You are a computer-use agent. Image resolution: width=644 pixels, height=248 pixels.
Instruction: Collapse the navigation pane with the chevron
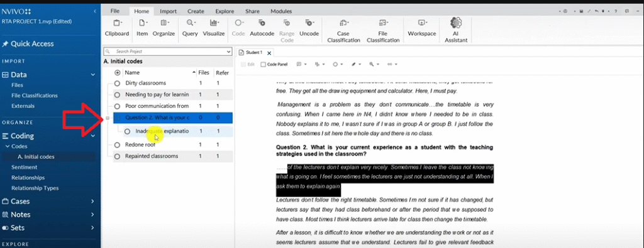click(95, 11)
